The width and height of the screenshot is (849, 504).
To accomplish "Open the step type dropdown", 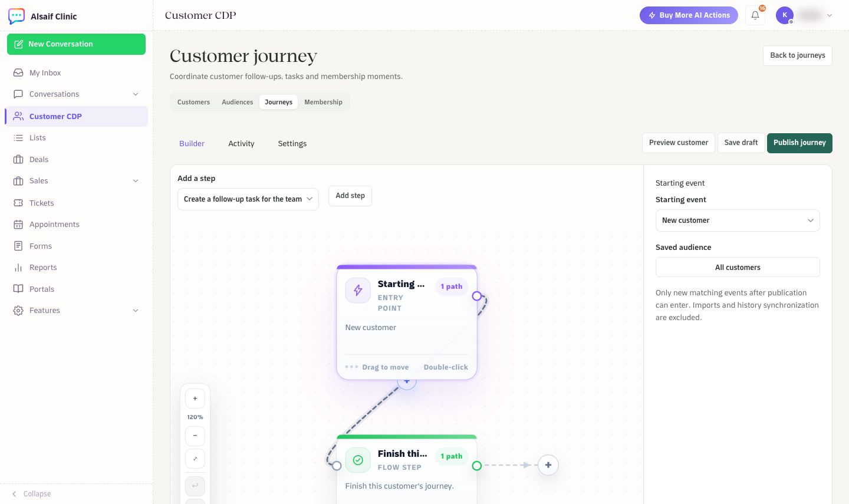I will [248, 199].
